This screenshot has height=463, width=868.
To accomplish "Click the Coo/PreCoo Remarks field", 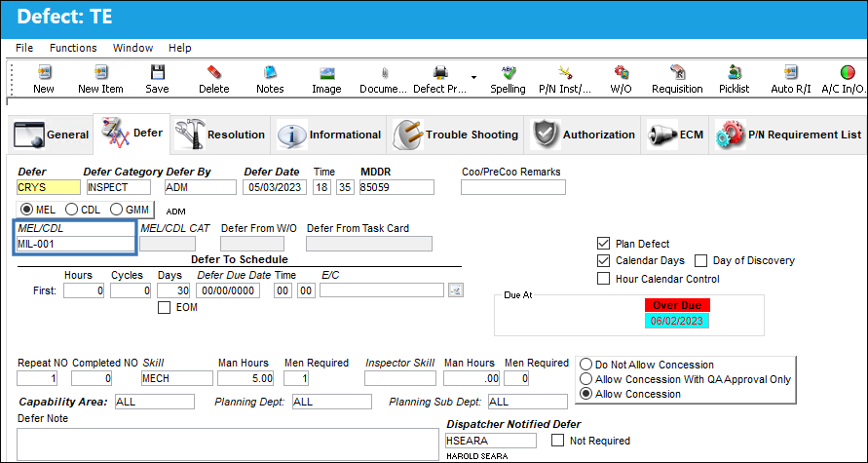I will [513, 187].
